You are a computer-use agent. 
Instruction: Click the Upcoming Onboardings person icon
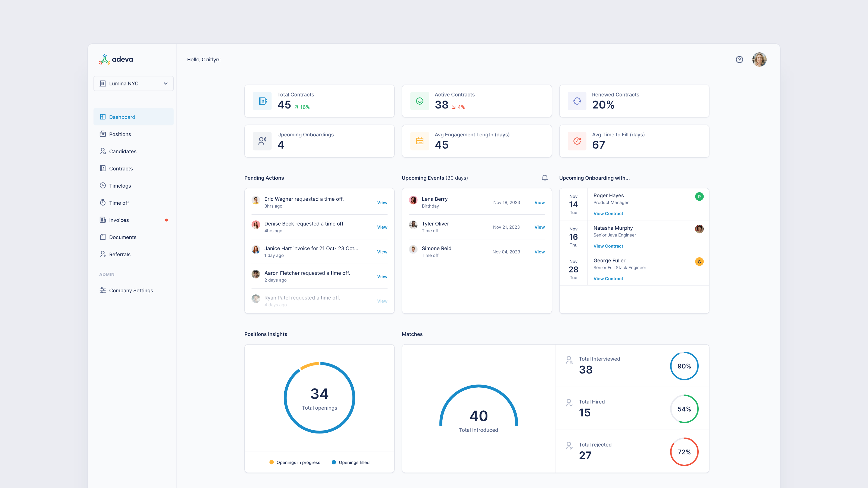click(262, 141)
